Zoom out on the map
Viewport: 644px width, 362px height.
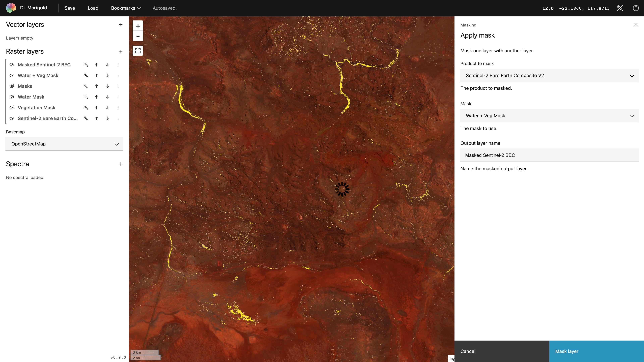coord(138,36)
